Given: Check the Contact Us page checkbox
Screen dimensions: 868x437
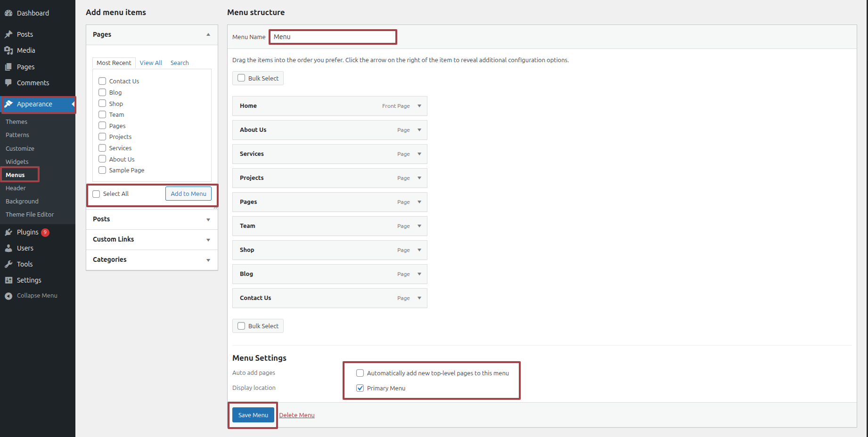Looking at the screenshot, I should point(102,81).
